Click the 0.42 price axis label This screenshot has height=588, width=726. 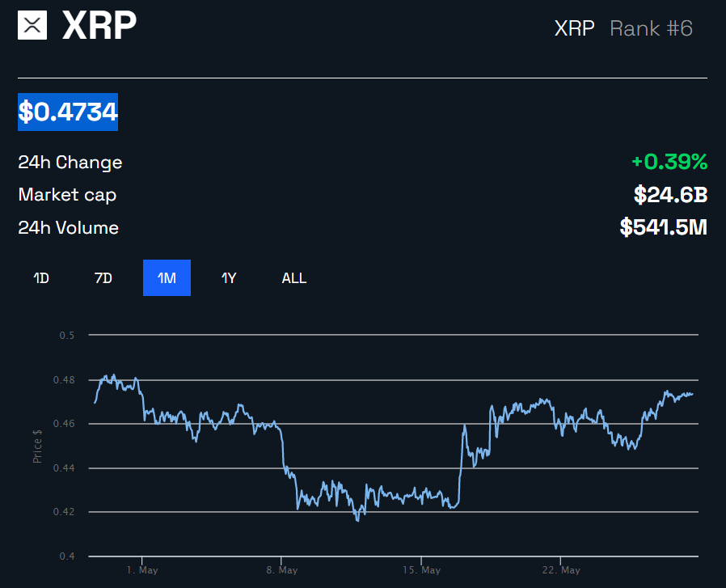pos(64,511)
